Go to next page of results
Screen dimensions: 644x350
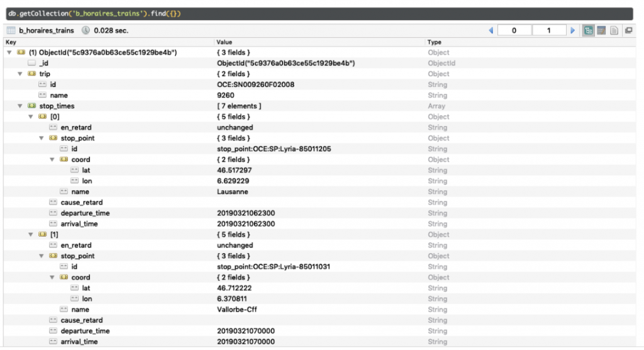[x=572, y=30]
